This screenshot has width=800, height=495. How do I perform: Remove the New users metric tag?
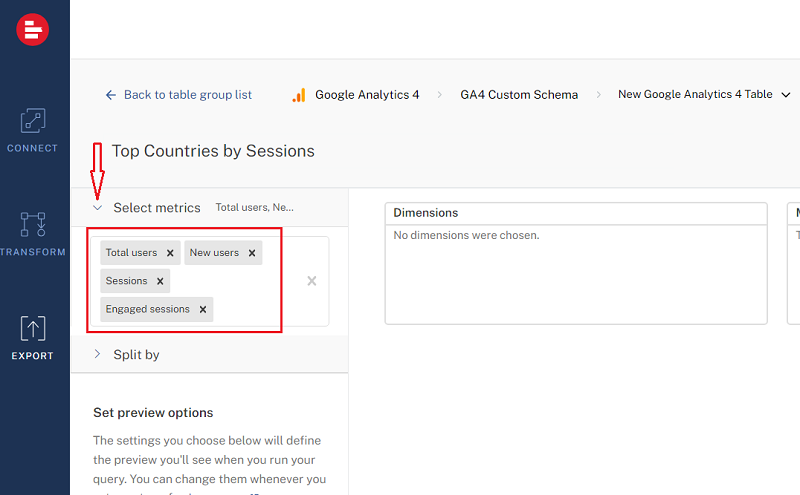click(252, 253)
